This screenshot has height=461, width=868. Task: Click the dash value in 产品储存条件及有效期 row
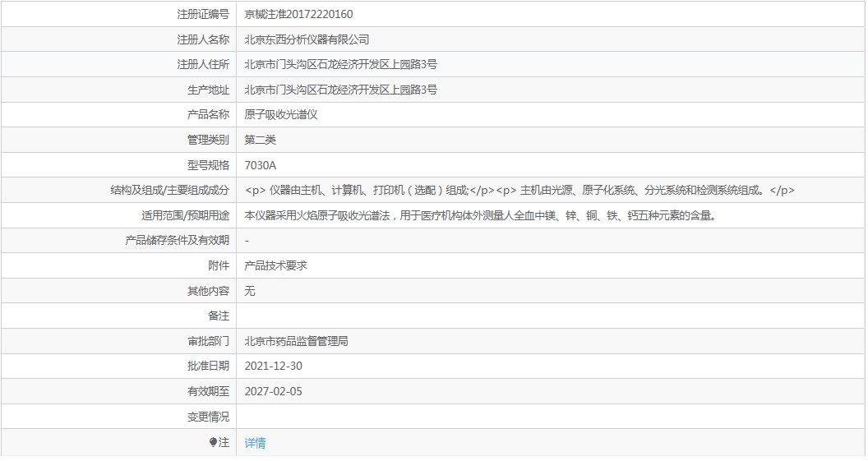click(247, 241)
